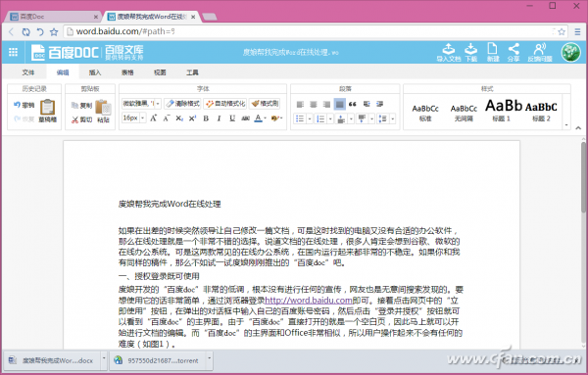Switch to the 视图 (View) tab
The height and width of the screenshot is (375, 588).
click(160, 72)
